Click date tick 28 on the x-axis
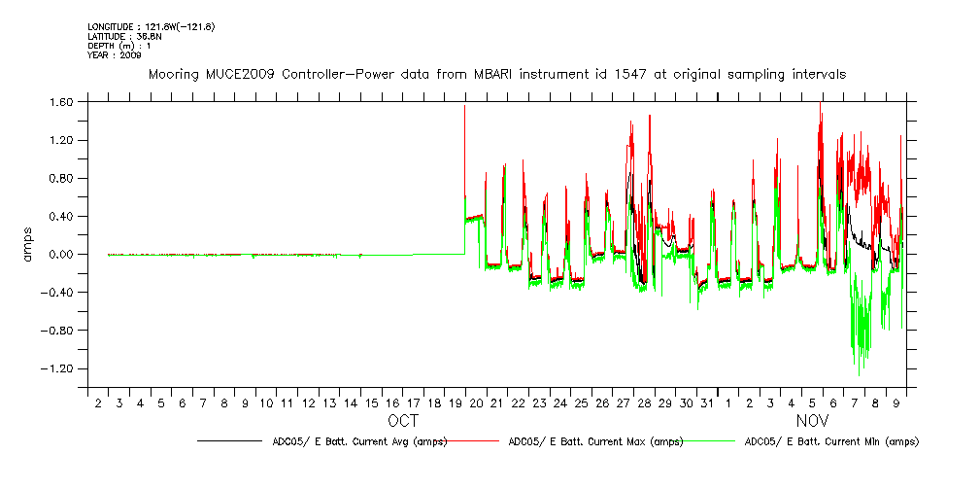 (644, 402)
